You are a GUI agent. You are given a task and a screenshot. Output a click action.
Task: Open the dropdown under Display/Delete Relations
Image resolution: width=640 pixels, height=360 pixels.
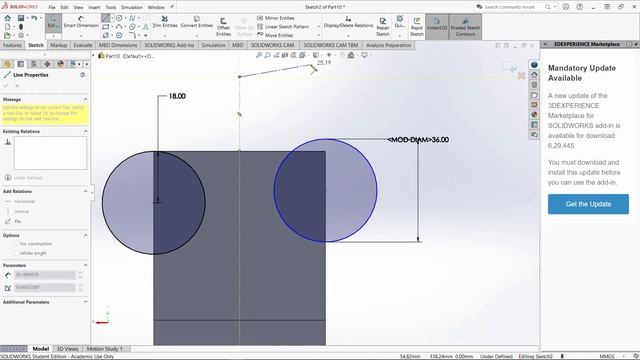pos(348,36)
